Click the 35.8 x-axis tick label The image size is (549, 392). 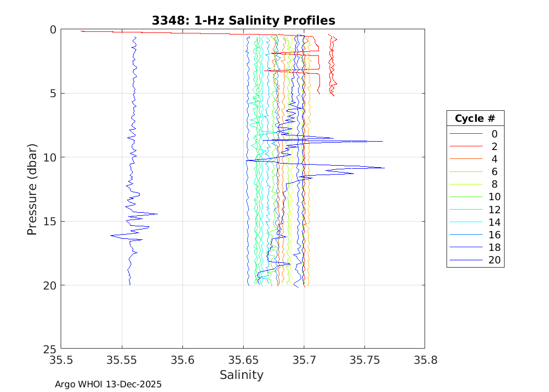(424, 360)
